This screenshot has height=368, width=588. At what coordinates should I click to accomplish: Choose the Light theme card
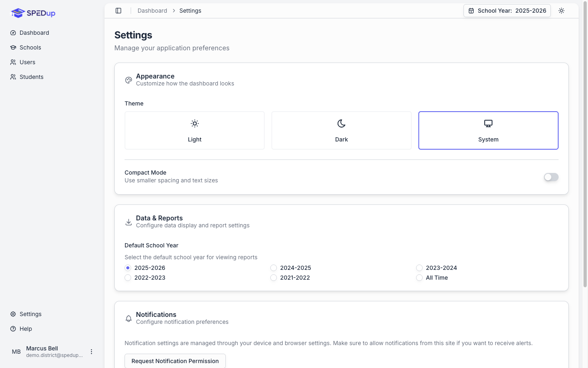195,130
